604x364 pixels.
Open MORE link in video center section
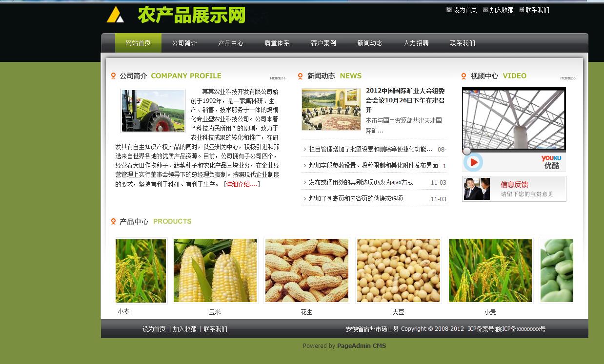567,78
